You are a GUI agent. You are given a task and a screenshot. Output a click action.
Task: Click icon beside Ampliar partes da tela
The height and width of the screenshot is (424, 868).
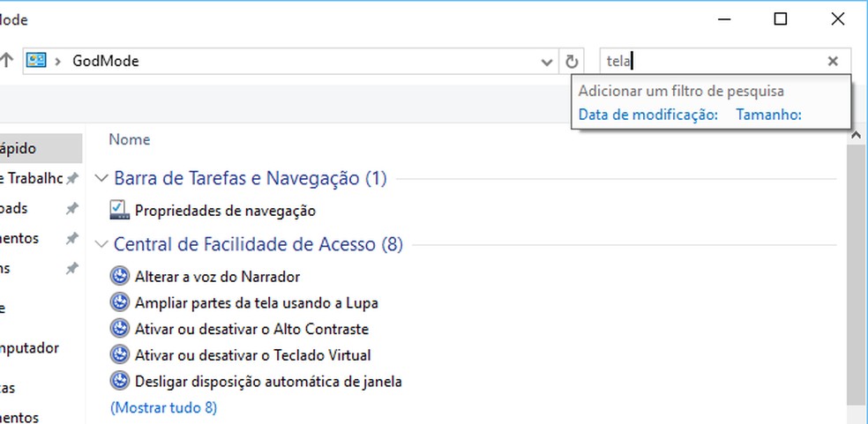pyautogui.click(x=120, y=302)
